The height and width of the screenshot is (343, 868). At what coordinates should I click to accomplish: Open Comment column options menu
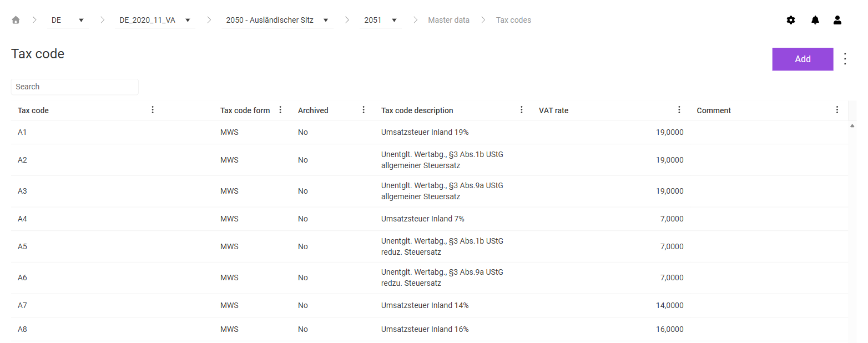837,110
